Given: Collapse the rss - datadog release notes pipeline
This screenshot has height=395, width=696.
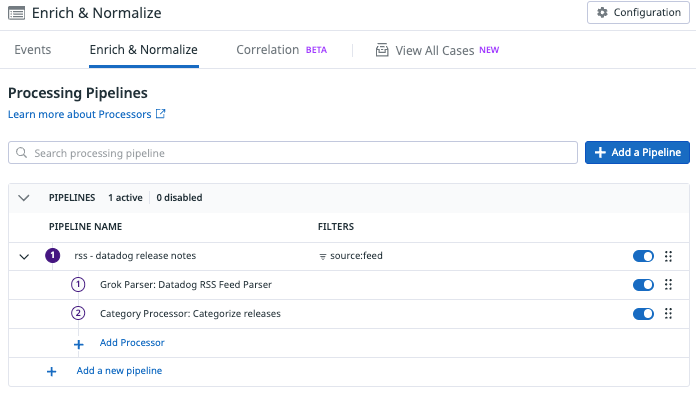Looking at the screenshot, I should (24, 257).
